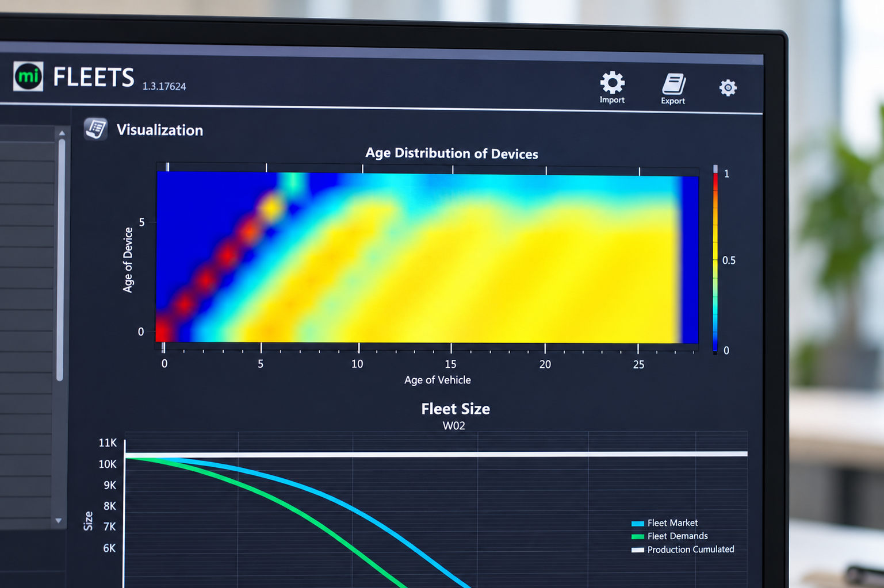The width and height of the screenshot is (884, 588).
Task: Click the FLEETS application title
Action: [x=94, y=77]
